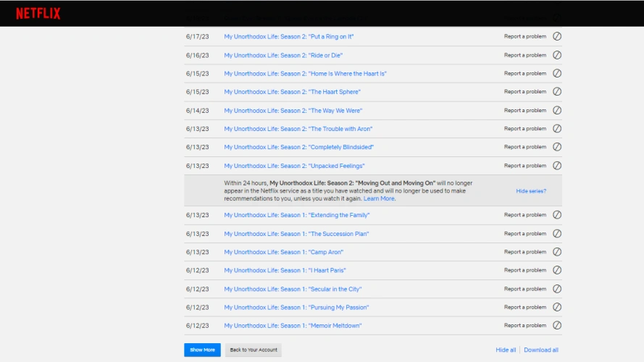This screenshot has height=362, width=644.
Task: Click the Netflix logo
Action: [38, 13]
